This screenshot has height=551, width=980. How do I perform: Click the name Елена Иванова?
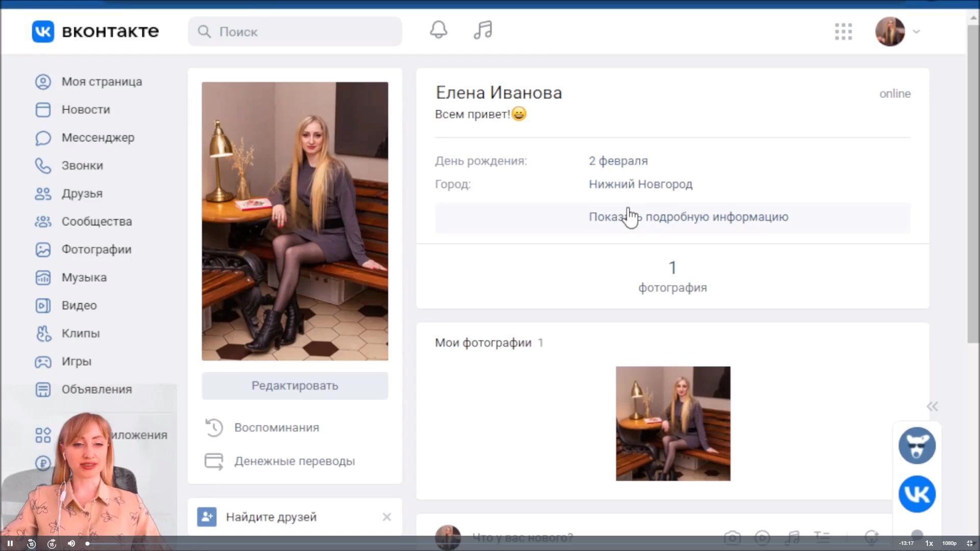click(x=499, y=93)
